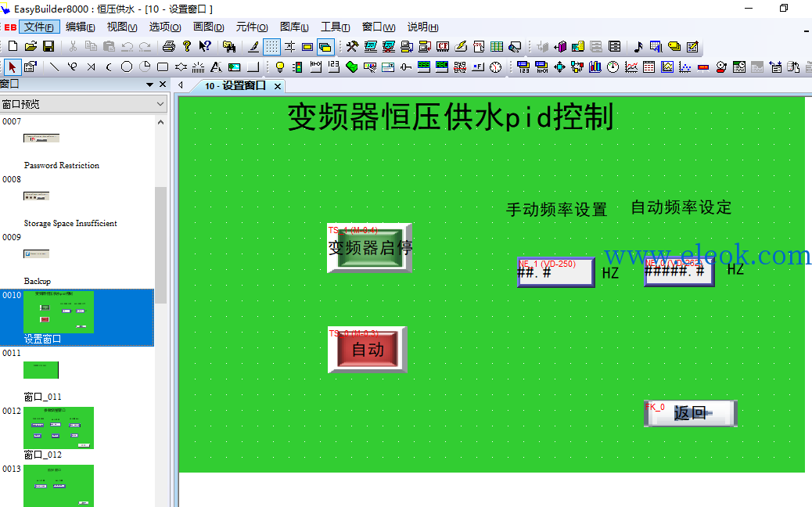Close the 10 - 设置窗口 tab
812x507 pixels.
point(278,87)
